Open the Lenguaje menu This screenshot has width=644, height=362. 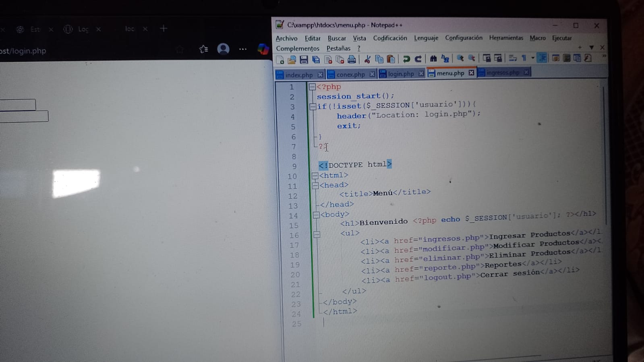click(x=426, y=38)
